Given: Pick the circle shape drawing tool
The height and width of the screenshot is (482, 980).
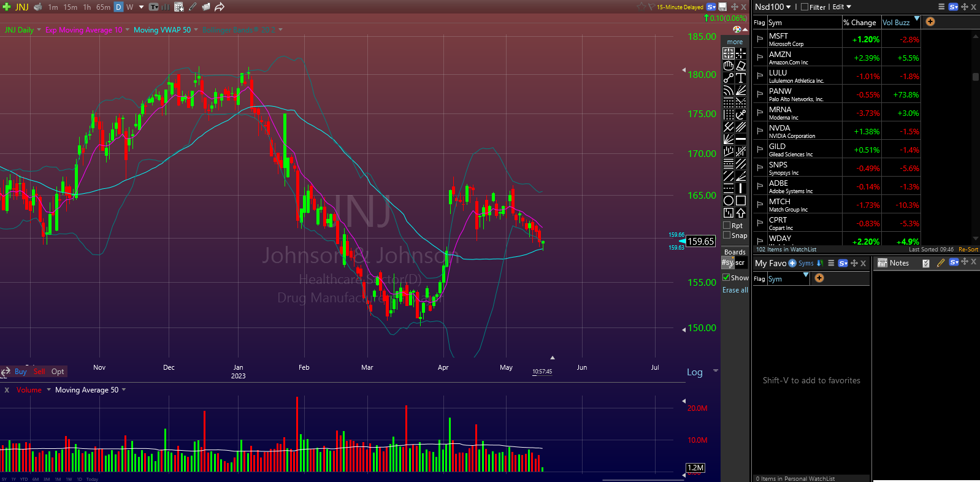Looking at the screenshot, I should point(728,201).
